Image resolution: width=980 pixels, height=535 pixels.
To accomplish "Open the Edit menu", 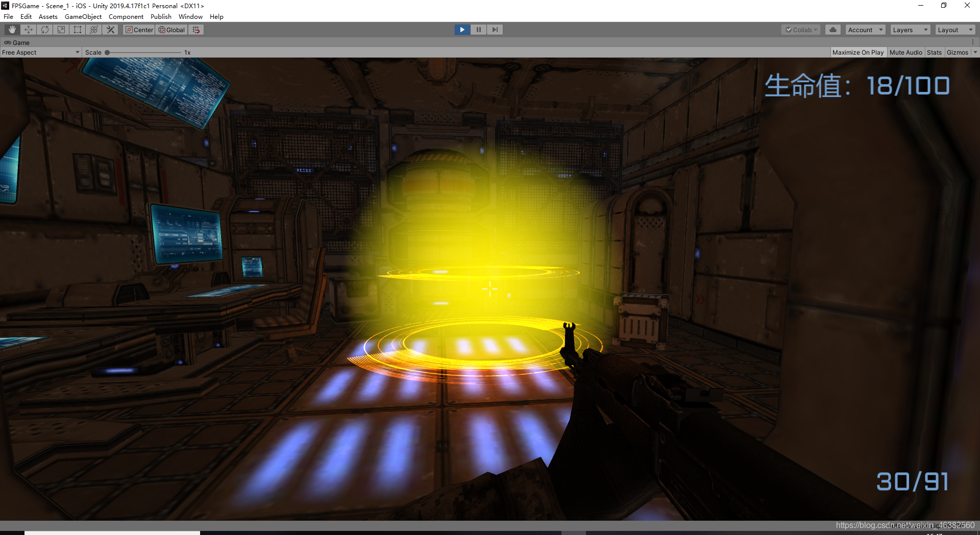I will (26, 16).
